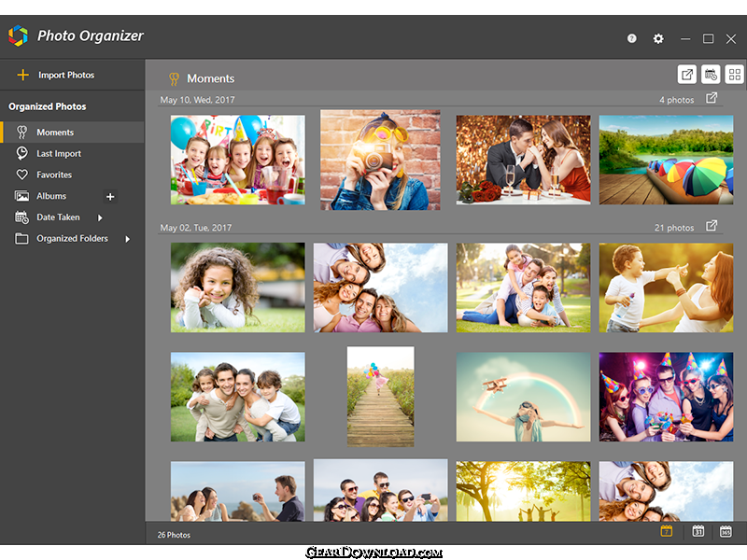The width and height of the screenshot is (747, 560).
Task: Select the colorful umbrellas lake photo
Action: tap(666, 160)
